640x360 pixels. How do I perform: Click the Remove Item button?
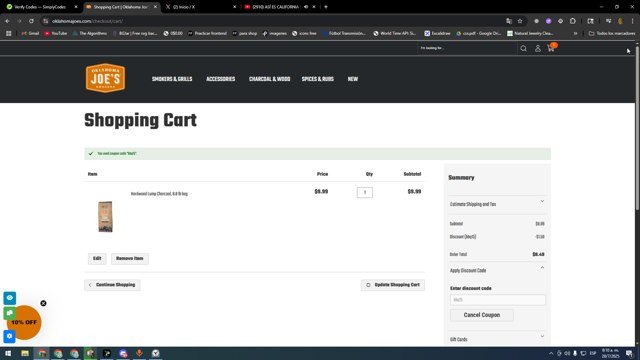pyautogui.click(x=130, y=258)
